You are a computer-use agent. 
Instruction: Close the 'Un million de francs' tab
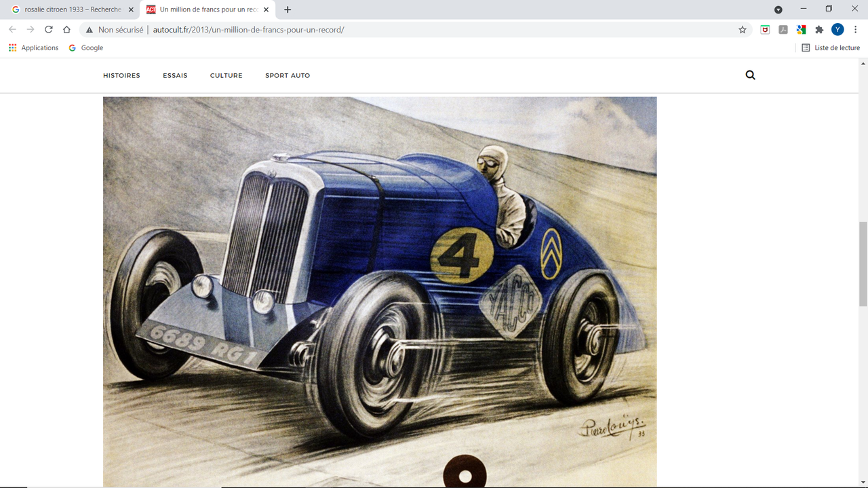click(x=266, y=9)
